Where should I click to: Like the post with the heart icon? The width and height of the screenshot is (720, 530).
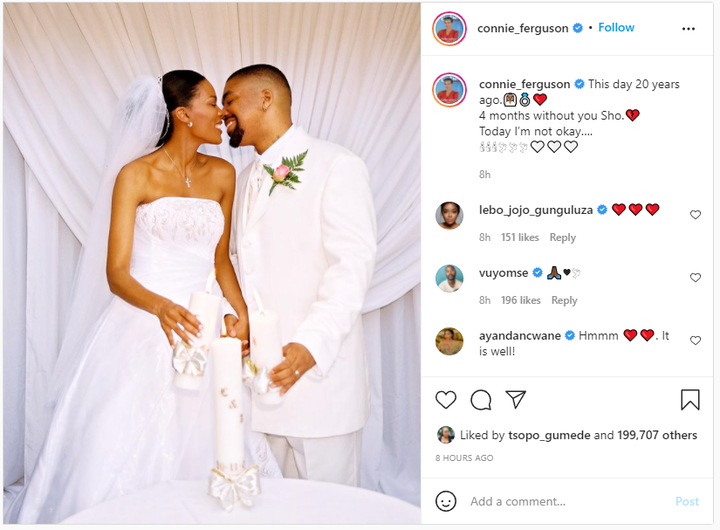point(445,400)
